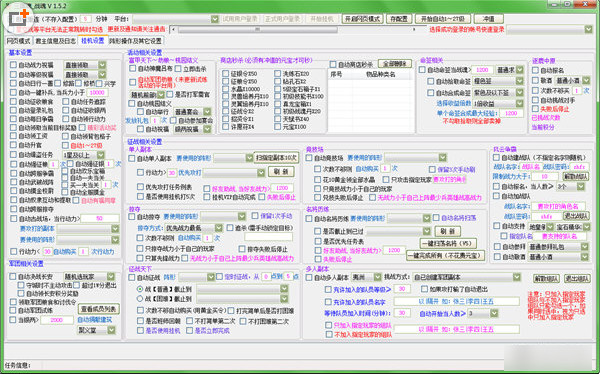Tick the 自动升官 checkbox
600x374 pixels.
13,145
